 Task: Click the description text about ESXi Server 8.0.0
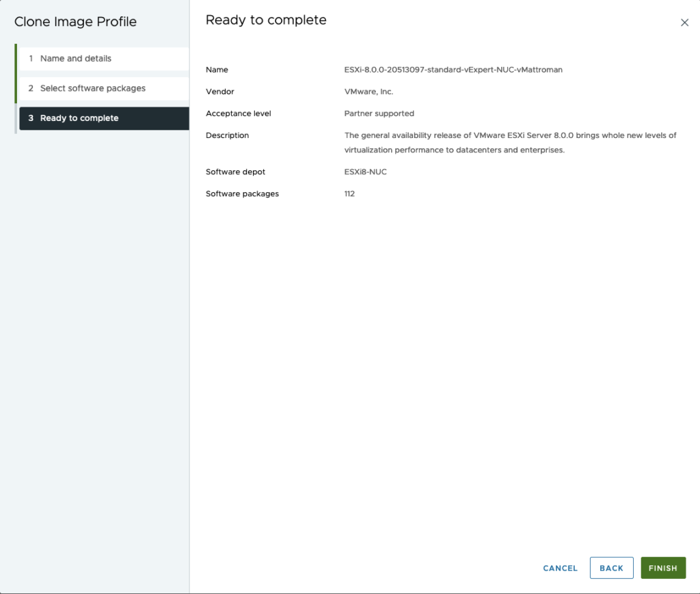pos(510,142)
